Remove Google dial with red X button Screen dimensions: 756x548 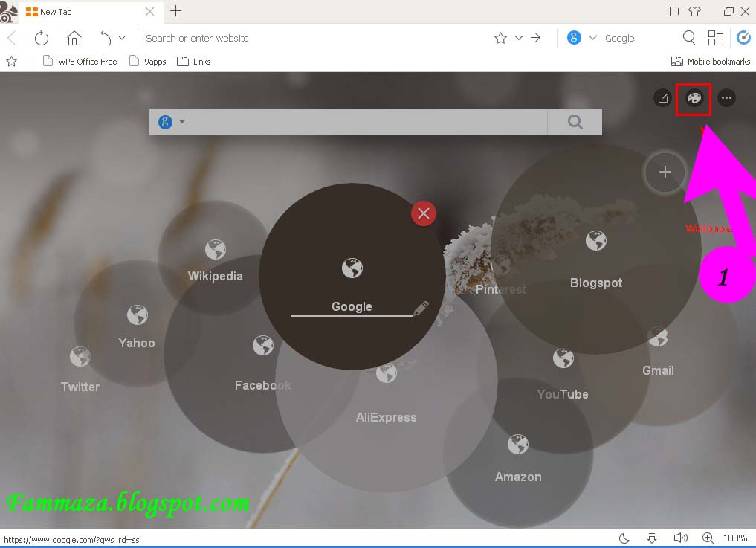point(423,213)
